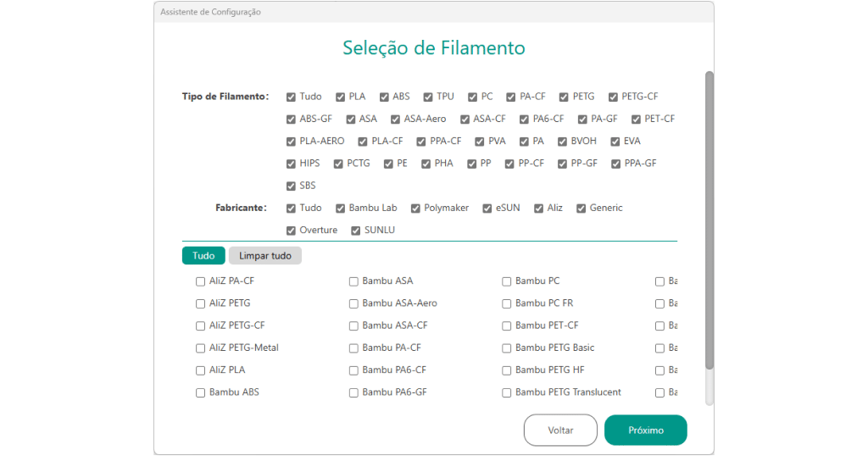Check the AliZ PETG filament

pyautogui.click(x=200, y=303)
